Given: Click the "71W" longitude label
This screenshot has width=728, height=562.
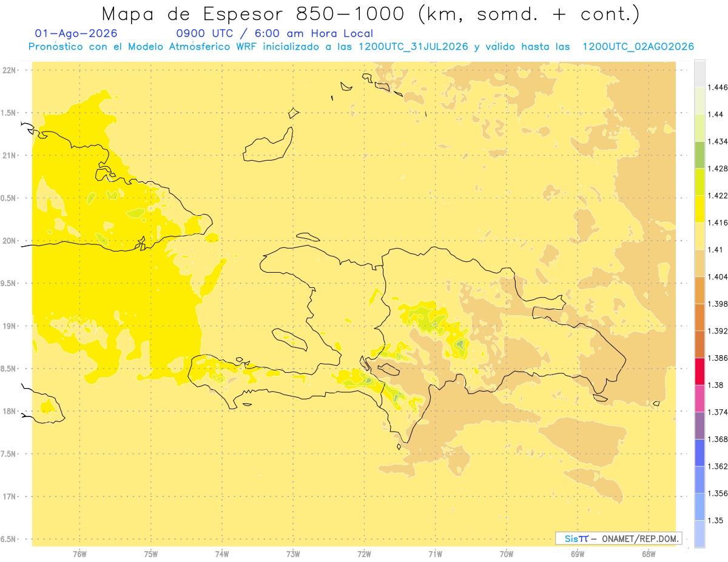Looking at the screenshot, I should 435,554.
